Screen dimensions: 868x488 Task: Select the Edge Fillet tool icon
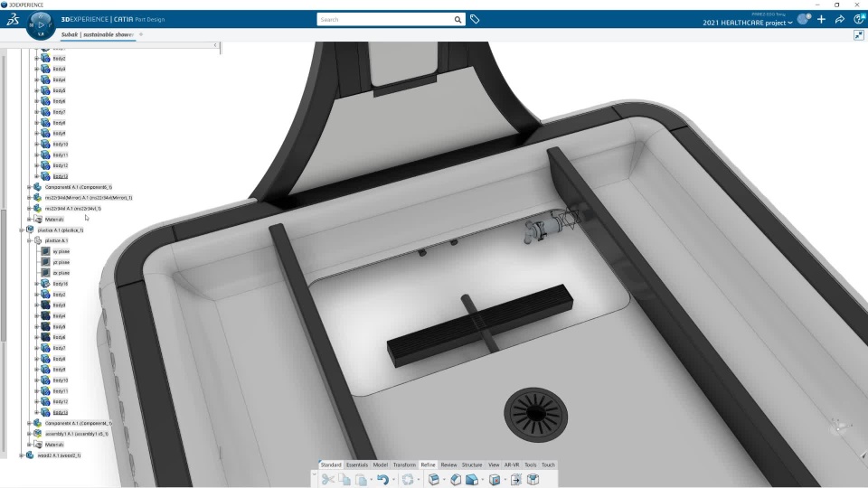point(434,479)
